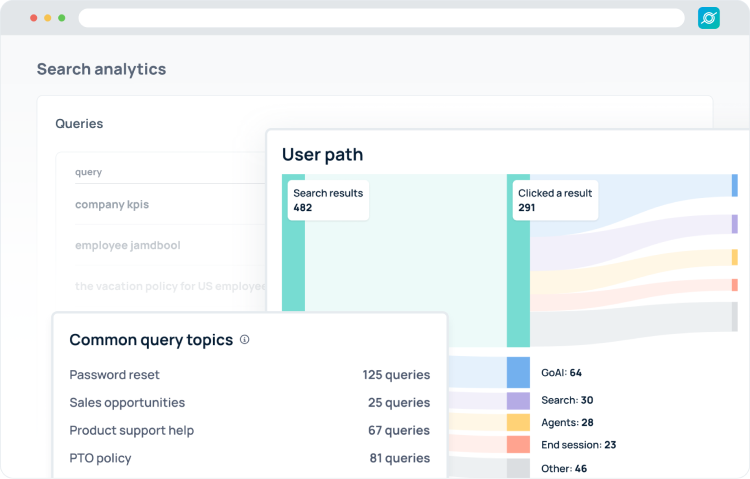Viewport: 750px width, 479px height.
Task: Click the "Other: 46" legend label
Action: [564, 468]
